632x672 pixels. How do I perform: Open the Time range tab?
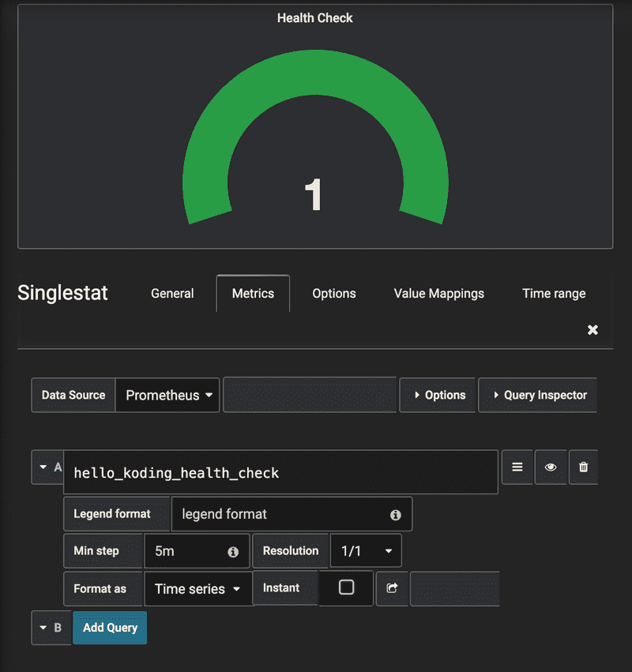pos(554,294)
